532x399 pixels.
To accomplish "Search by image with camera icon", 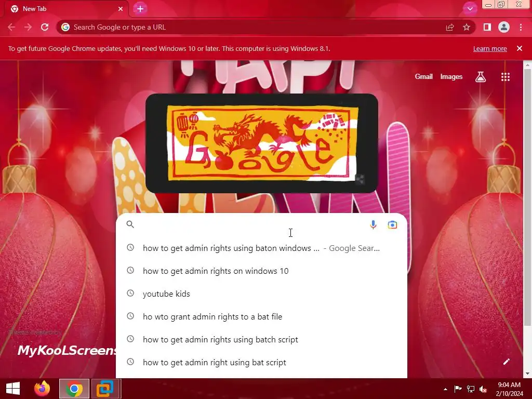I will (392, 224).
